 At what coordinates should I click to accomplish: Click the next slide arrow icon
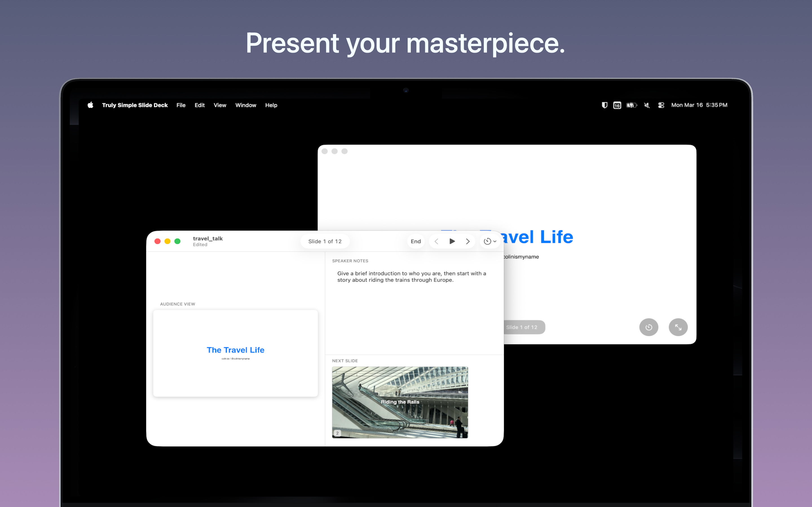468,241
